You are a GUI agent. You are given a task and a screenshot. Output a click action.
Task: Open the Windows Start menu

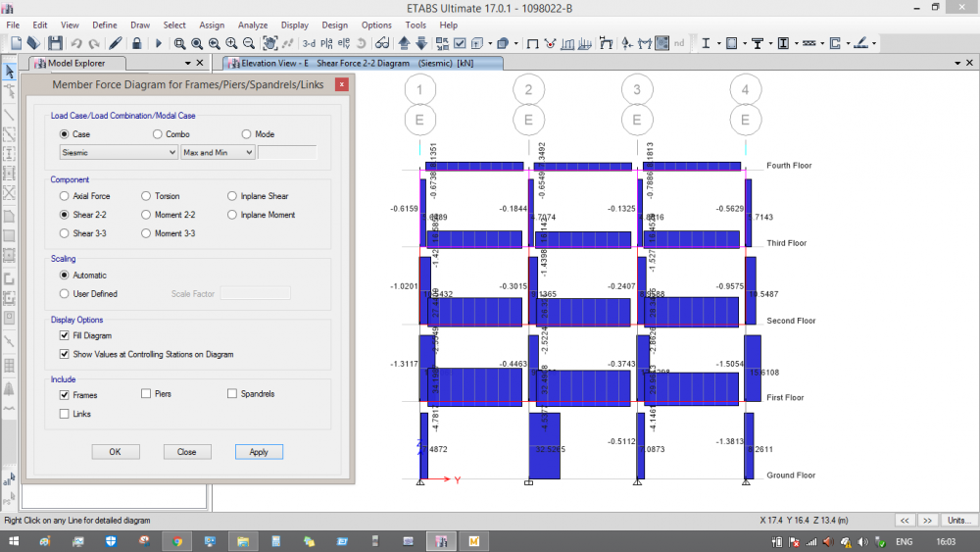point(13,541)
